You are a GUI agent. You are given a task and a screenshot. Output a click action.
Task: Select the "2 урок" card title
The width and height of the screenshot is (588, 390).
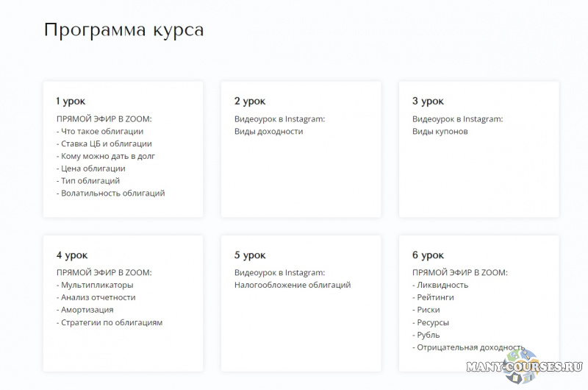tap(249, 101)
